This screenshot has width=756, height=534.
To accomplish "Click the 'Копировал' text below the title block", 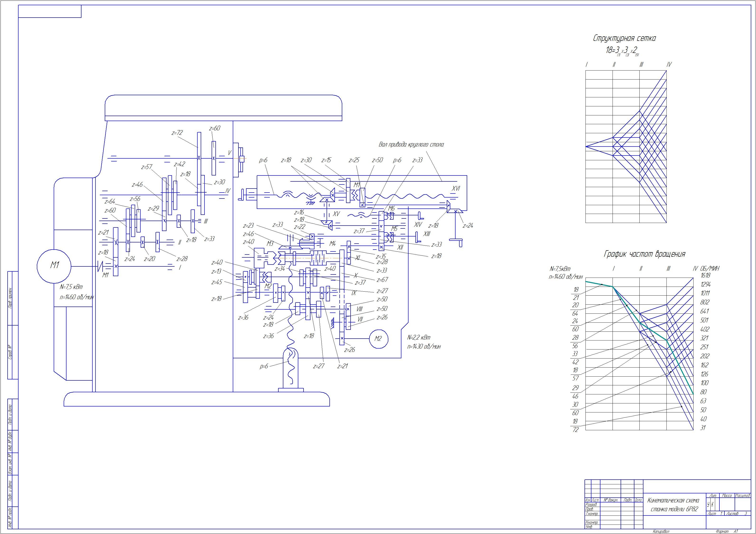I will [661, 532].
